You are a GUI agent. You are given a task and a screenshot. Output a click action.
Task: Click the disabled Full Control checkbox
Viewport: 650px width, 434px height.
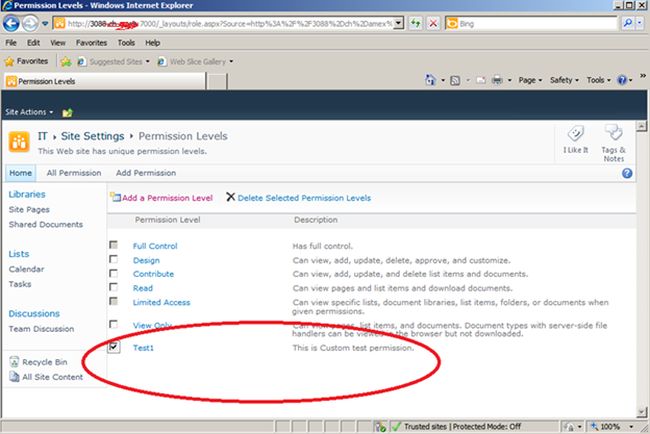pyautogui.click(x=113, y=245)
